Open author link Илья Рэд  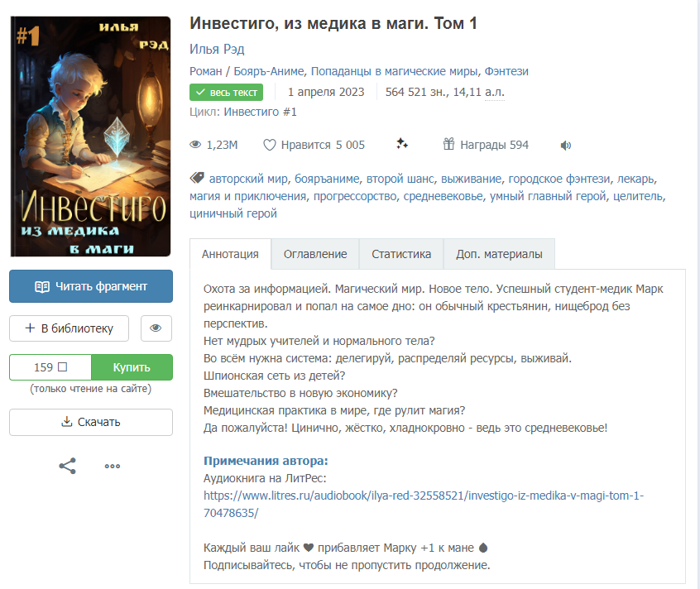click(217, 49)
